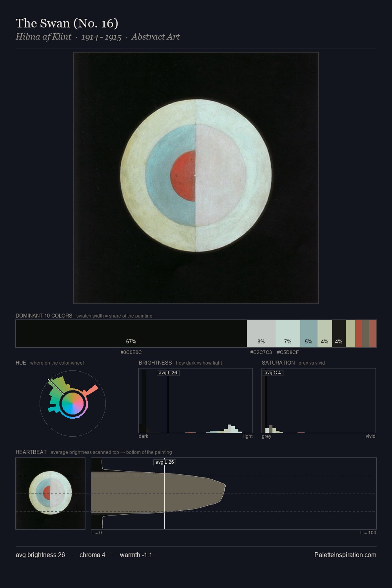Click the 'vivid' axis label
Image resolution: width=392 pixels, height=588 pixels.
click(x=370, y=436)
